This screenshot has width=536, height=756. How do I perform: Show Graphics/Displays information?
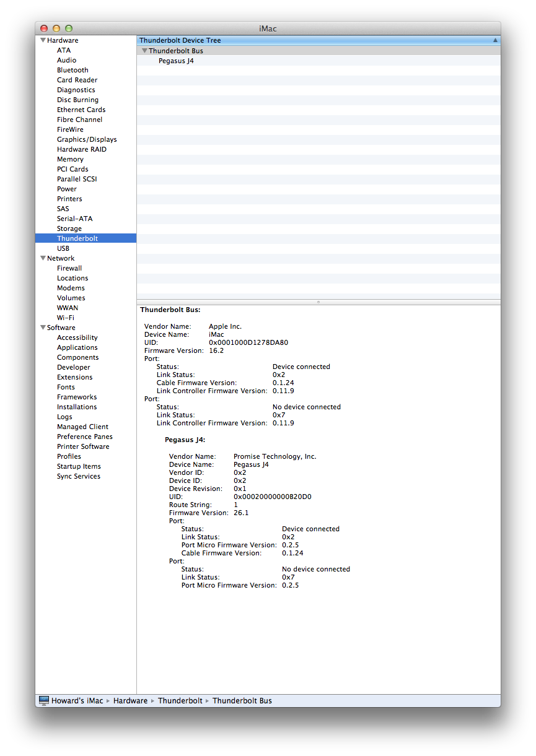(87, 139)
